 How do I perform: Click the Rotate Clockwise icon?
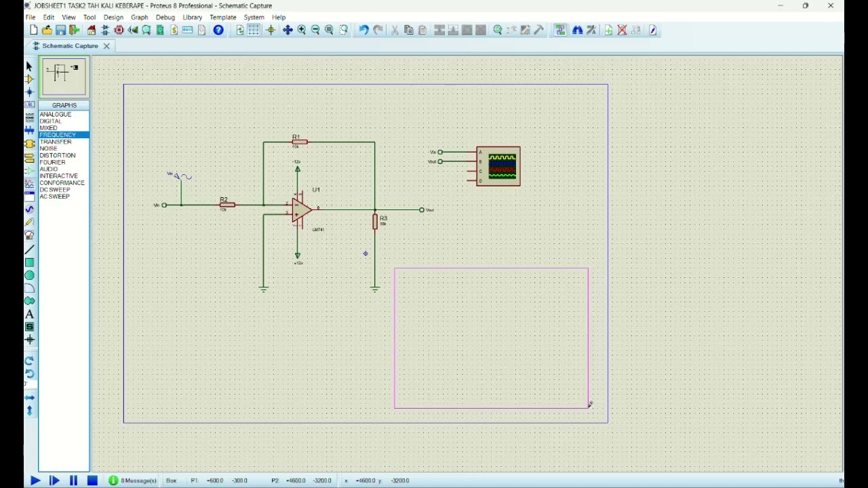click(29, 361)
